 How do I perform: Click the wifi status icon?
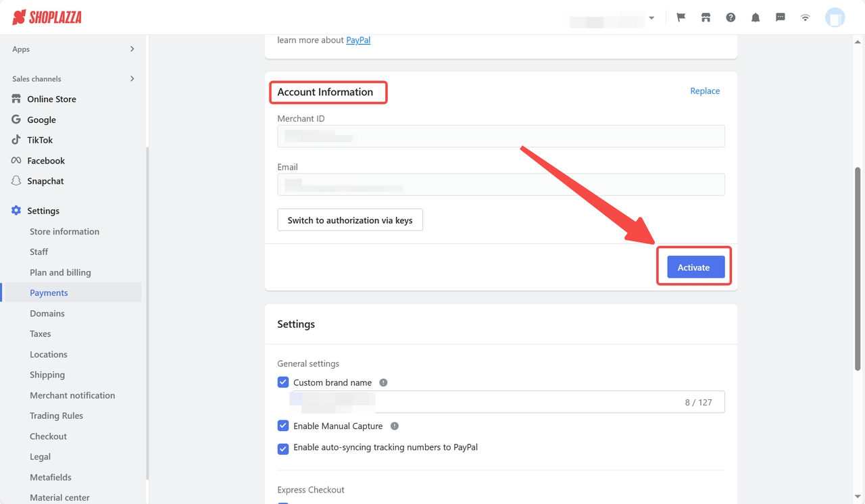806,18
